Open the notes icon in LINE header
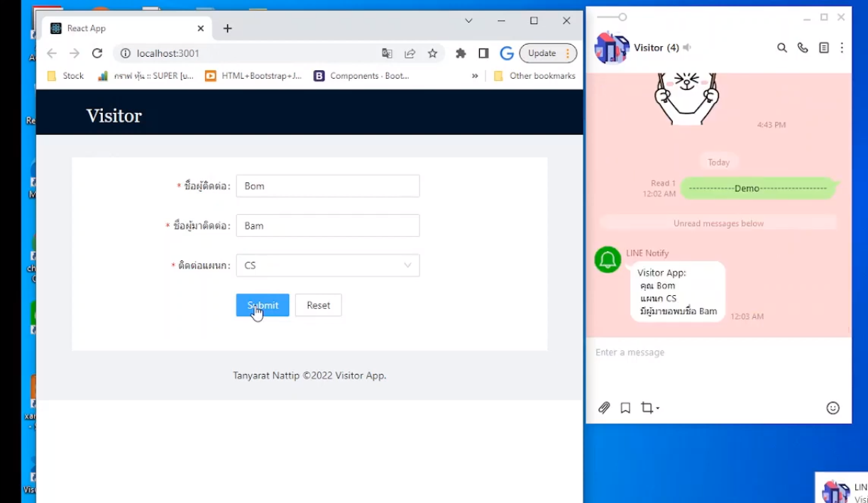Image resolution: width=868 pixels, height=503 pixels. (823, 48)
